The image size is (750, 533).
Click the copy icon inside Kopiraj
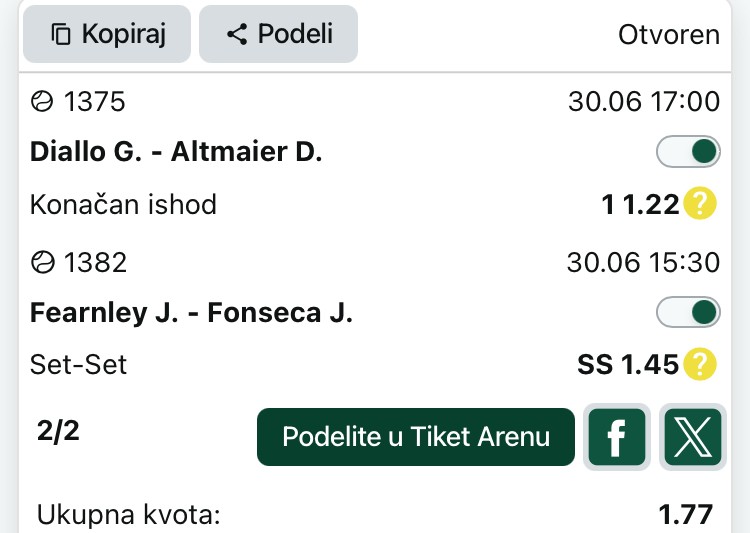tap(61, 34)
